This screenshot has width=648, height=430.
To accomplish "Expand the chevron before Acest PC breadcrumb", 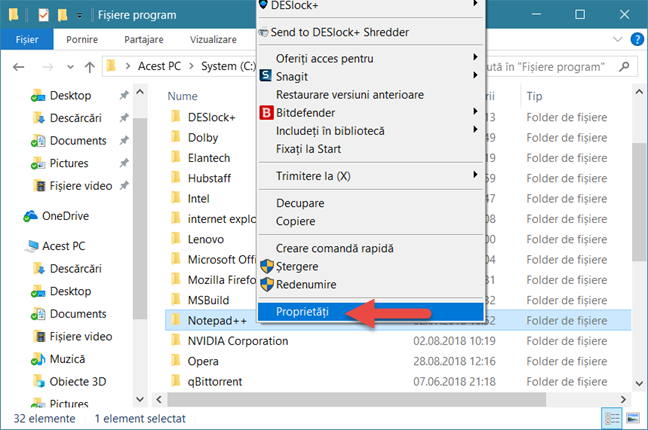I will coord(128,66).
